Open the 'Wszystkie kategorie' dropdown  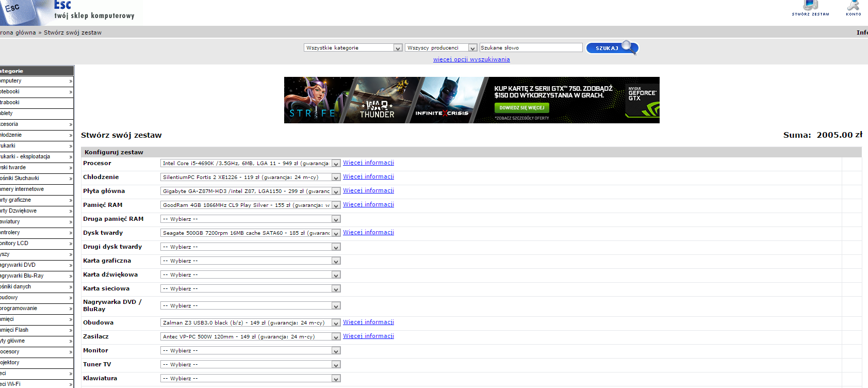pyautogui.click(x=353, y=47)
